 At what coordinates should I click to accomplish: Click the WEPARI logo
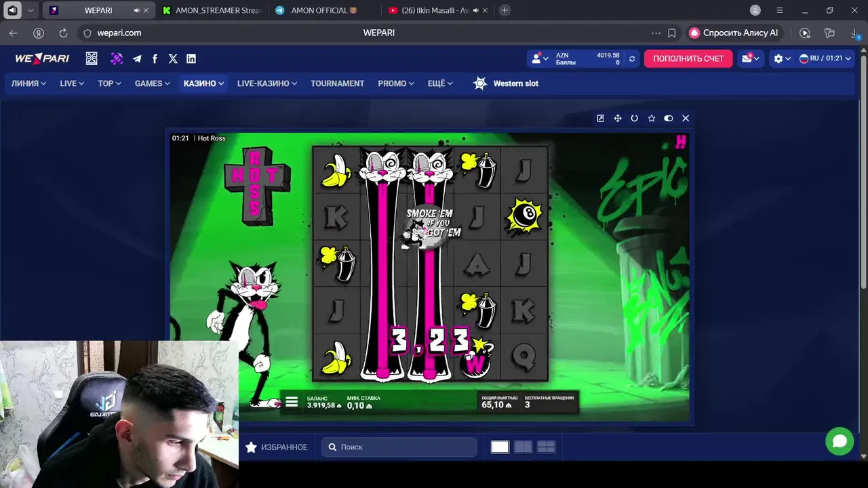point(42,59)
